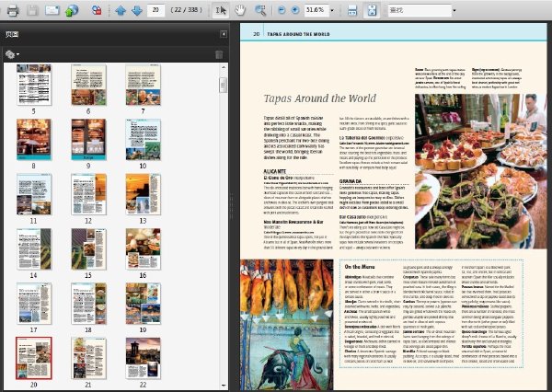Viewport: 552px width, 392px height.
Task: Click the thumbnail panel scrollbar handle
Action: pos(224,85)
